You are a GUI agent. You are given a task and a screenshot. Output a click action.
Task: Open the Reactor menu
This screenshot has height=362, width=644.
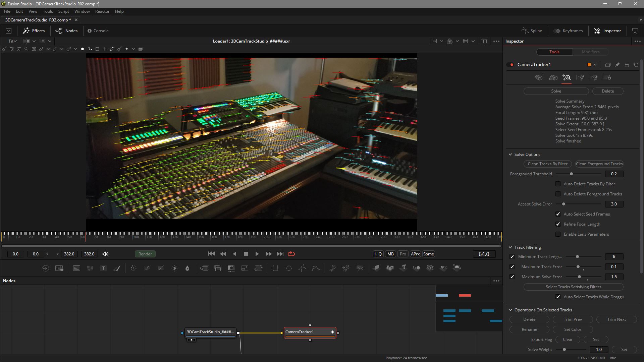coord(102,11)
